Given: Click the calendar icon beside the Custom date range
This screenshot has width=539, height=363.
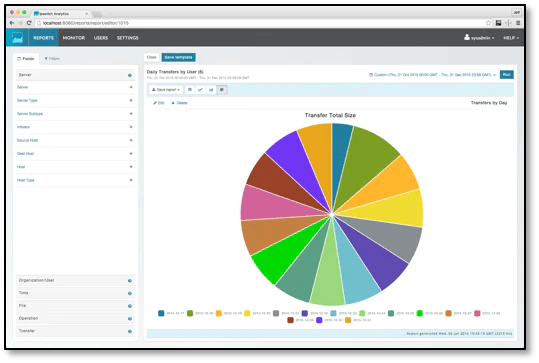Looking at the screenshot, I should [x=371, y=75].
